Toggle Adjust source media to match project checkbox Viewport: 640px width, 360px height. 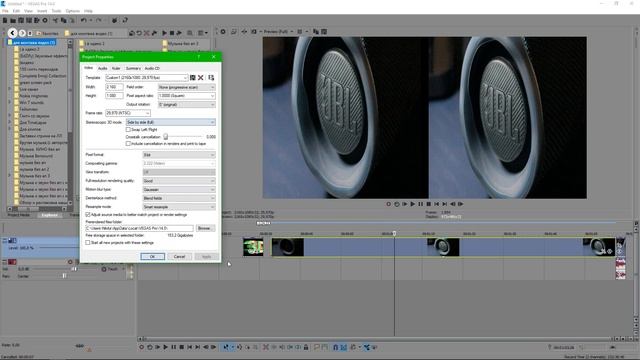click(88, 214)
